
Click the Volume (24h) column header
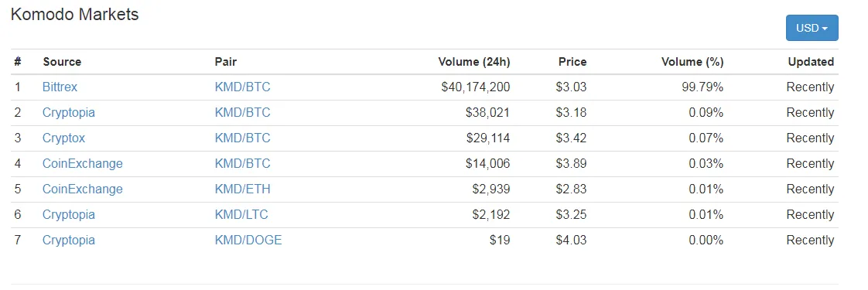pos(474,62)
